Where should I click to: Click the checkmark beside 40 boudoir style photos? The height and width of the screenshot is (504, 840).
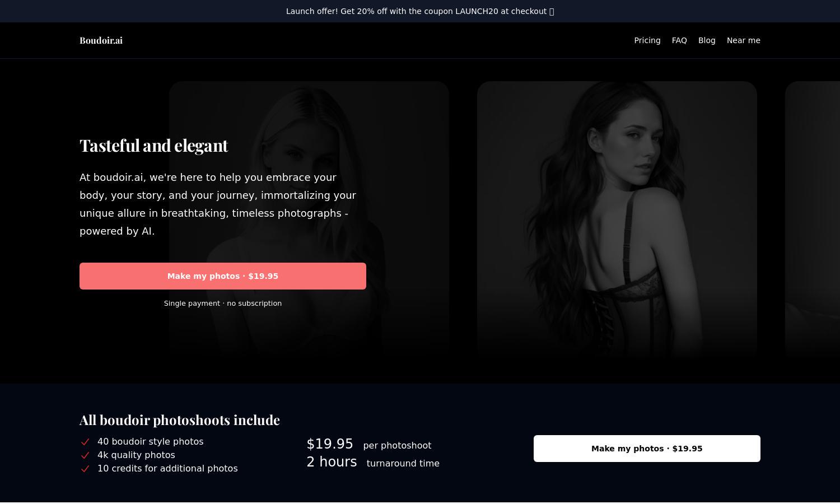[85, 442]
